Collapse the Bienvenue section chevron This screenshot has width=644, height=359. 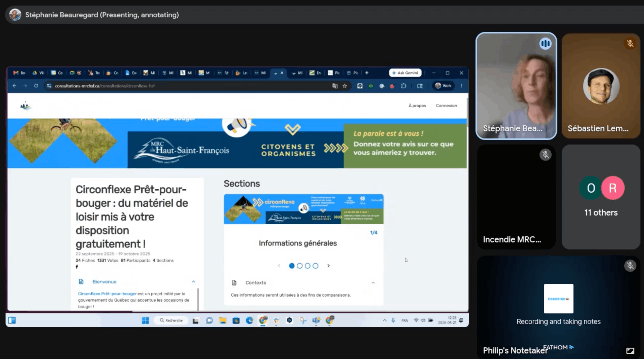coord(194,281)
